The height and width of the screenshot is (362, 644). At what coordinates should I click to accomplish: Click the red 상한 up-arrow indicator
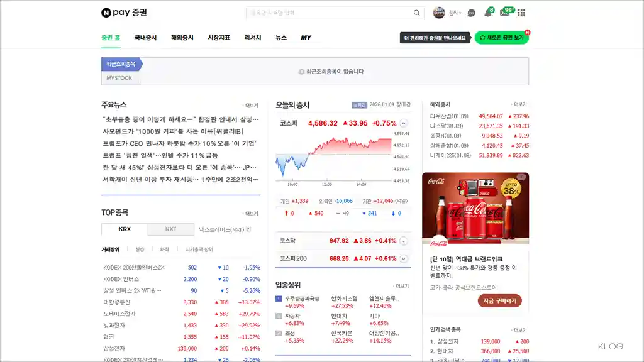285,214
